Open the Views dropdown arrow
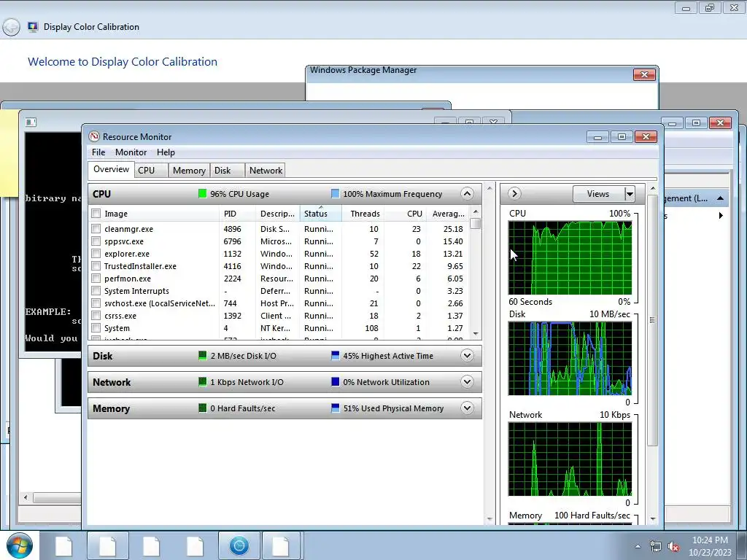The width and height of the screenshot is (747, 560). tap(630, 194)
